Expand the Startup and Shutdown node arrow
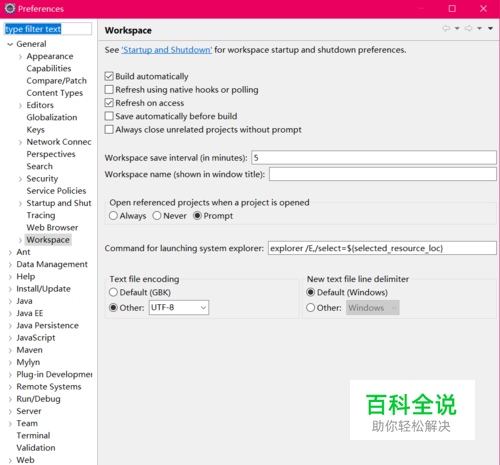Screen dimensions: 500x465 click(x=20, y=203)
